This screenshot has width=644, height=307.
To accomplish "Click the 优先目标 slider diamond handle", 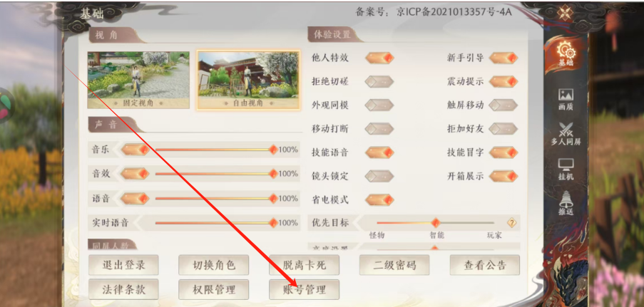I will coord(435,223).
